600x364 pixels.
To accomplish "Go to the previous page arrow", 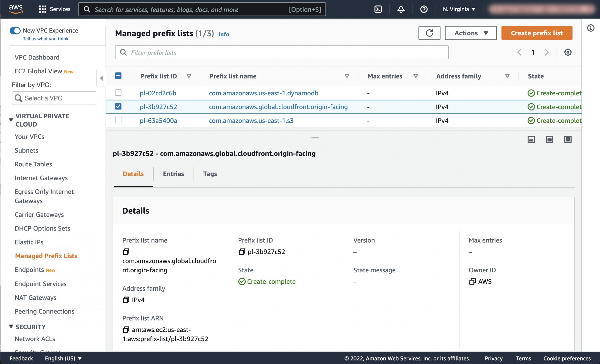I will pos(519,52).
